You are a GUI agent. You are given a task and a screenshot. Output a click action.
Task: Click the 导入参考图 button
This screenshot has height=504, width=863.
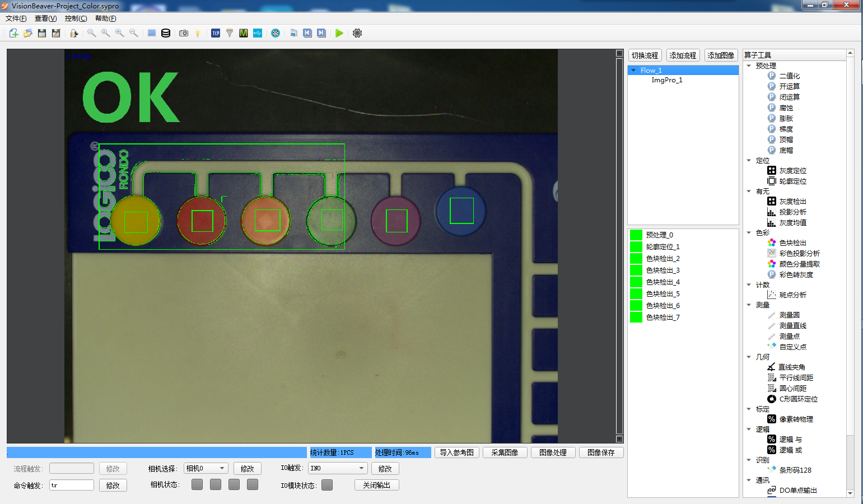[456, 452]
